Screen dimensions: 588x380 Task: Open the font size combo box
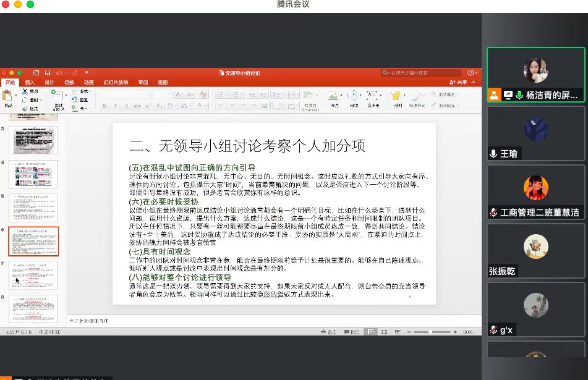tap(163, 95)
